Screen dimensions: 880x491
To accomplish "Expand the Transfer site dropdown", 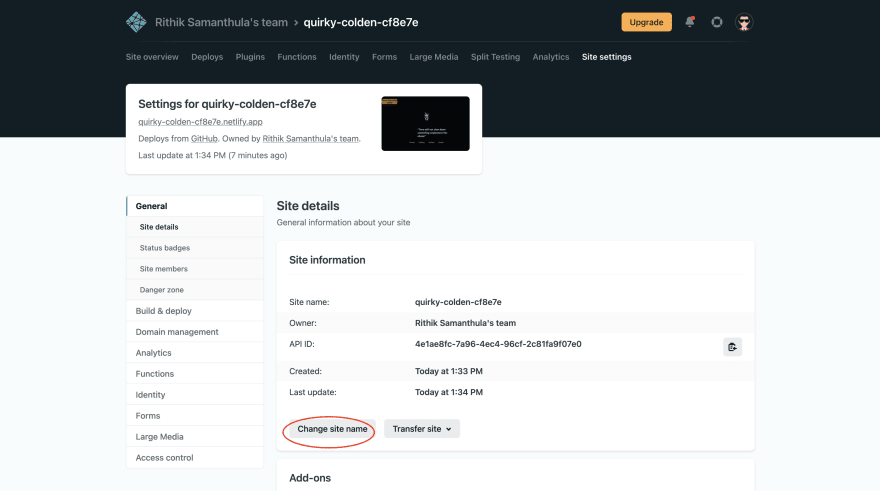I will [x=422, y=429].
